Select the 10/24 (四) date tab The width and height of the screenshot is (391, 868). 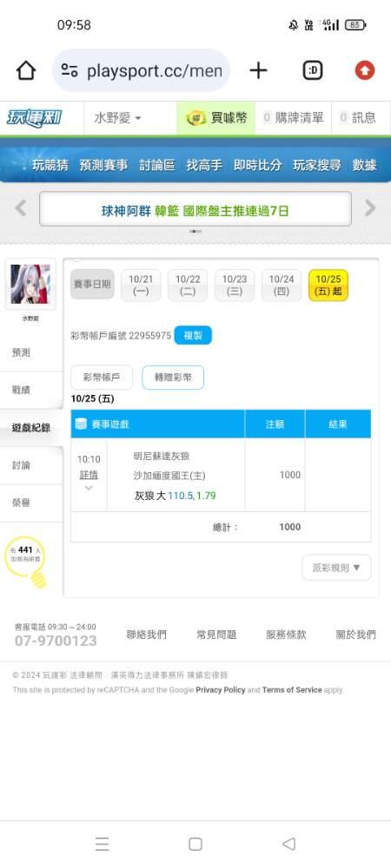(x=282, y=285)
